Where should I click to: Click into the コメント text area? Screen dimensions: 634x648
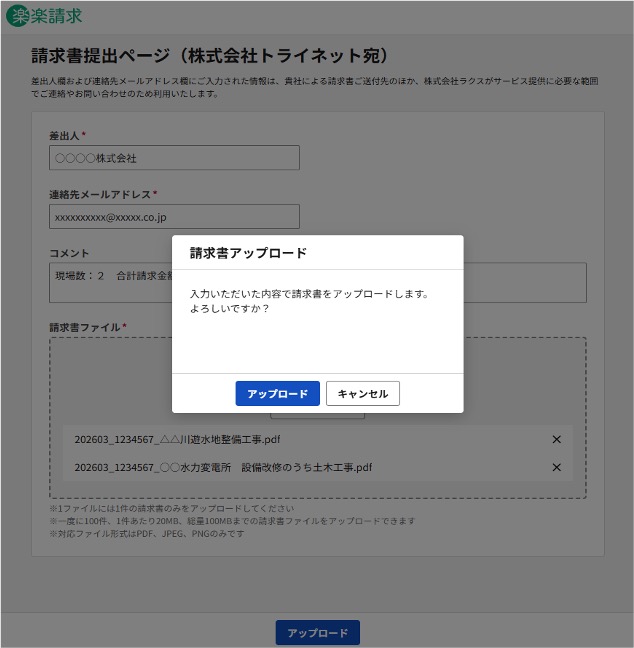point(110,281)
